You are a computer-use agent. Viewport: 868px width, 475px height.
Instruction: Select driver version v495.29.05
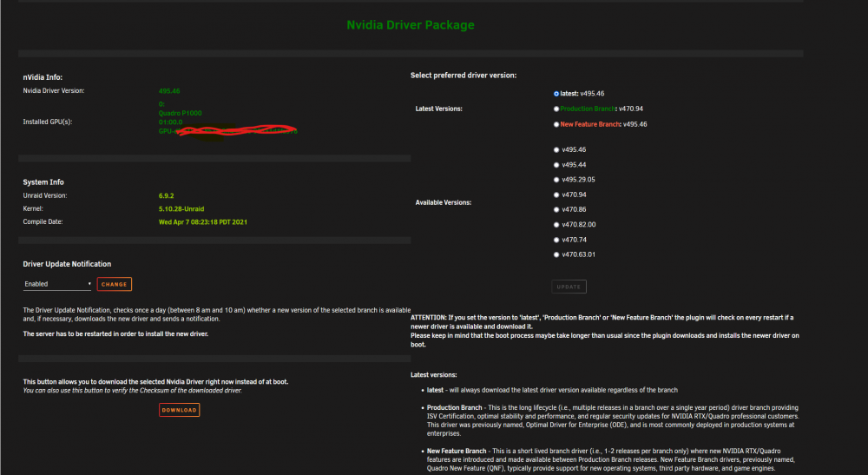pos(556,180)
